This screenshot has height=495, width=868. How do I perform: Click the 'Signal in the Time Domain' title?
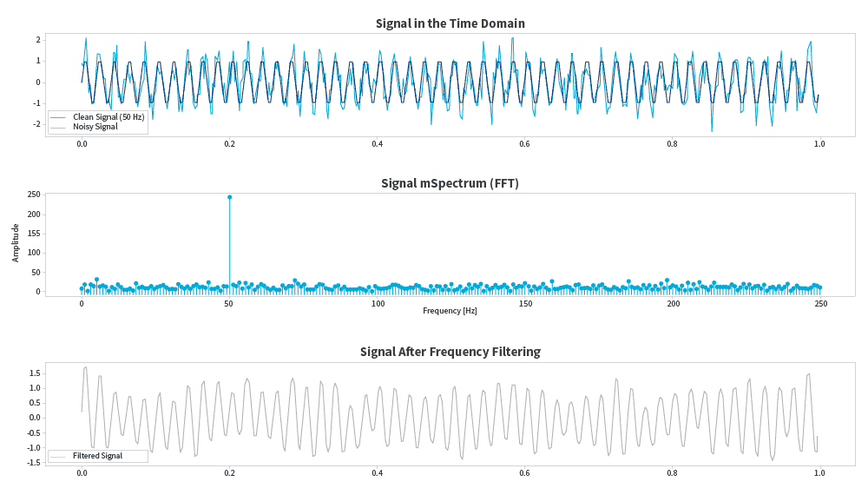coord(450,23)
